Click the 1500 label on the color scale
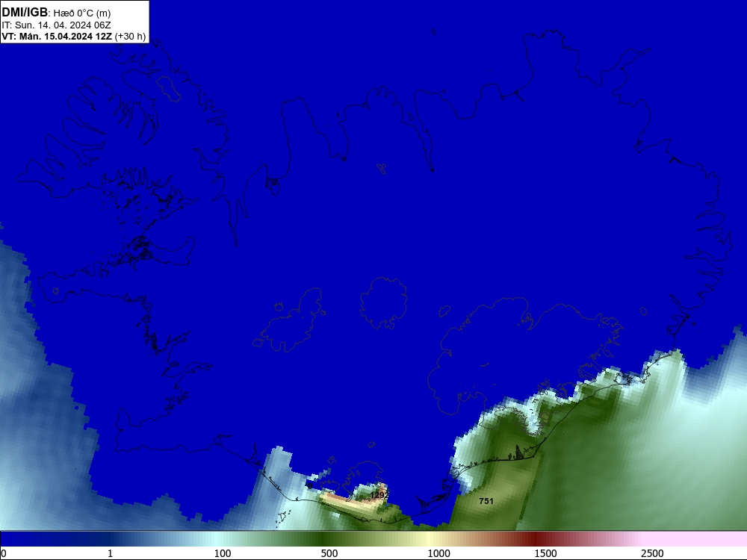Screen dimensions: 747x560 [x=545, y=553]
